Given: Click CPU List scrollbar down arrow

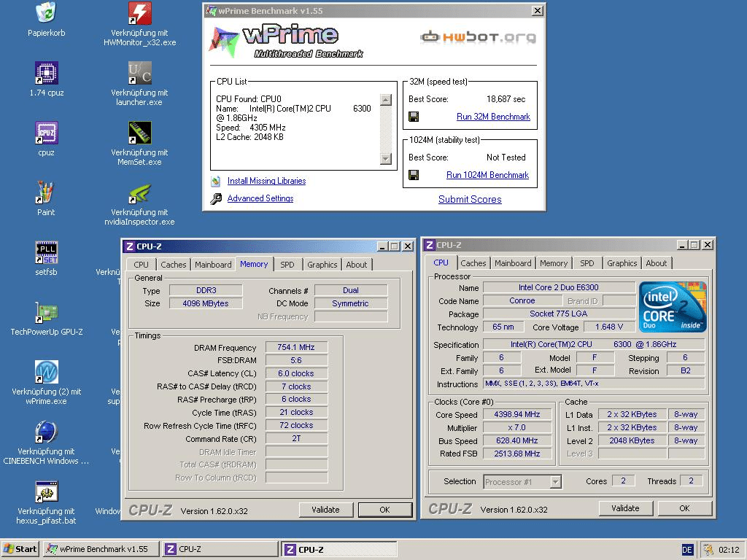Looking at the screenshot, I should tap(386, 158).
